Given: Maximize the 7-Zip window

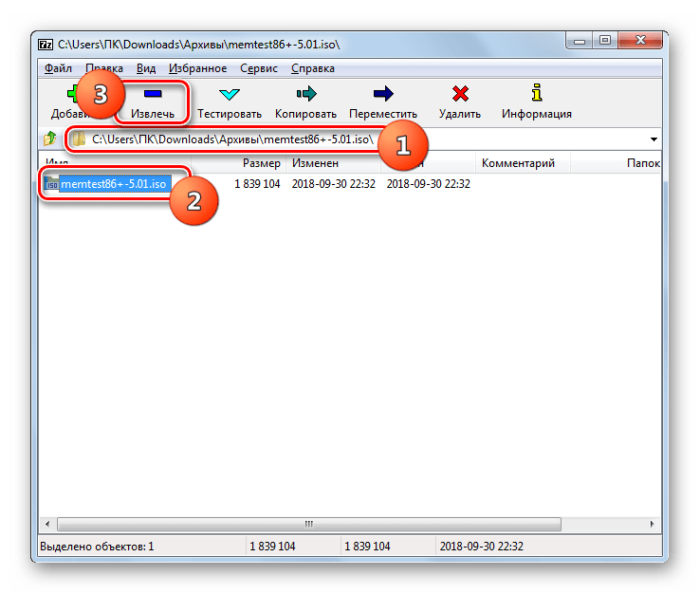Looking at the screenshot, I should click(605, 41).
